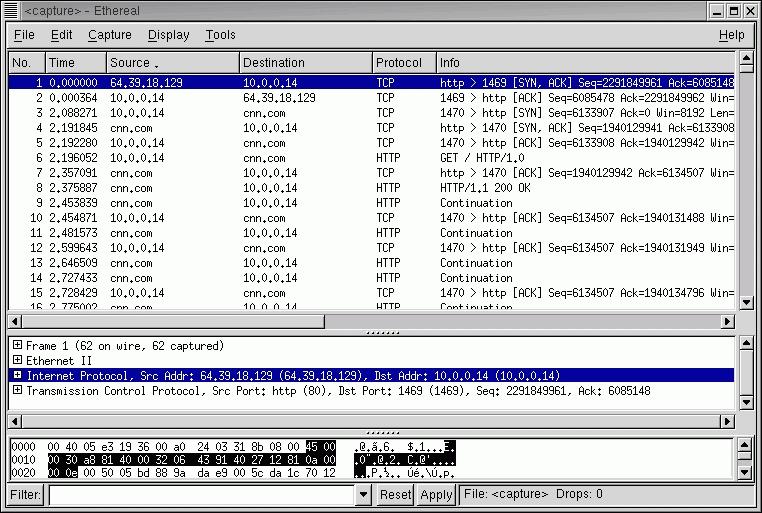The height and width of the screenshot is (513, 762).
Task: Open the Help menu
Action: [x=731, y=35]
